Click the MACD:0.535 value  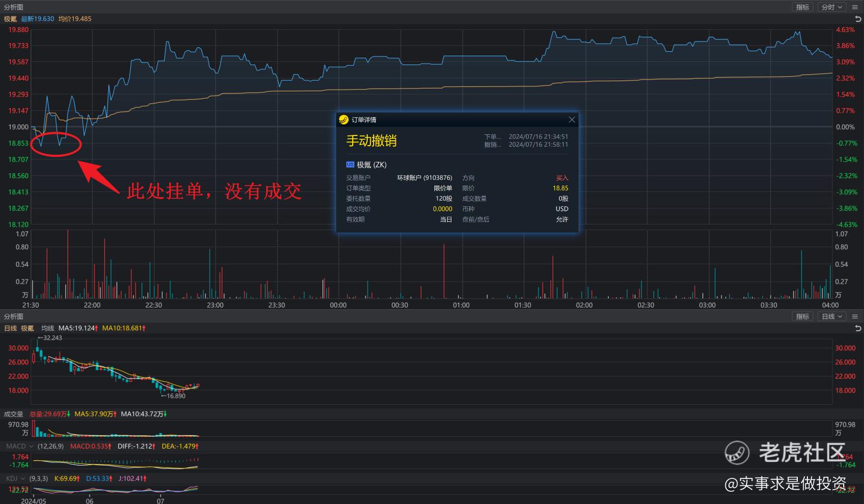[x=91, y=446]
